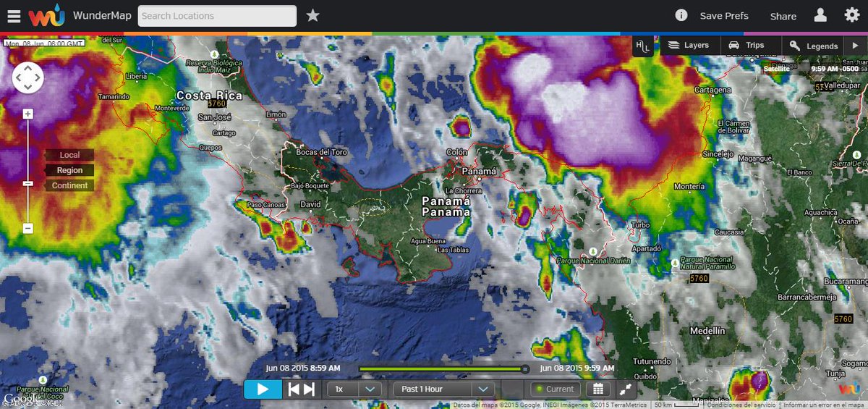Click the David city label
Screen dimensions: 868x409
click(310, 205)
